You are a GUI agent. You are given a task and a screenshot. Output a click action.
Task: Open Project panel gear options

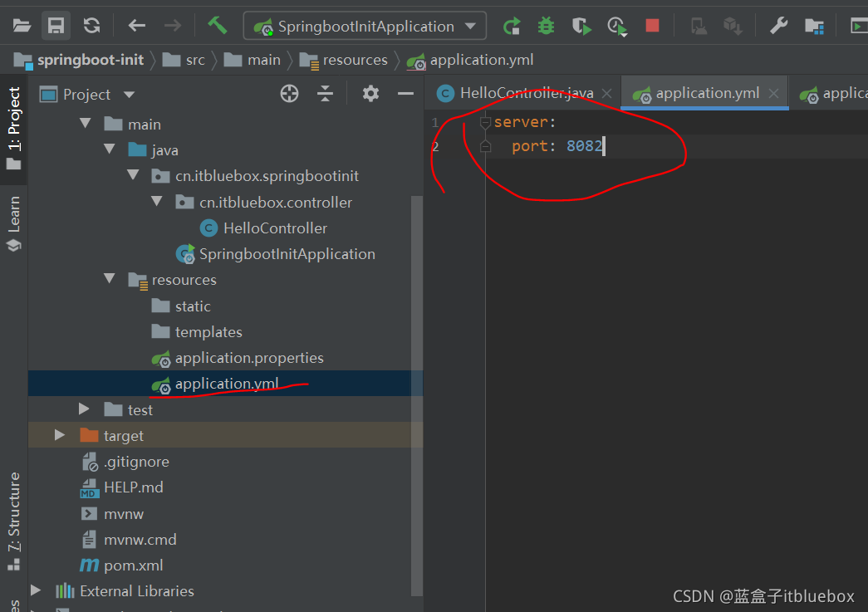coord(370,94)
